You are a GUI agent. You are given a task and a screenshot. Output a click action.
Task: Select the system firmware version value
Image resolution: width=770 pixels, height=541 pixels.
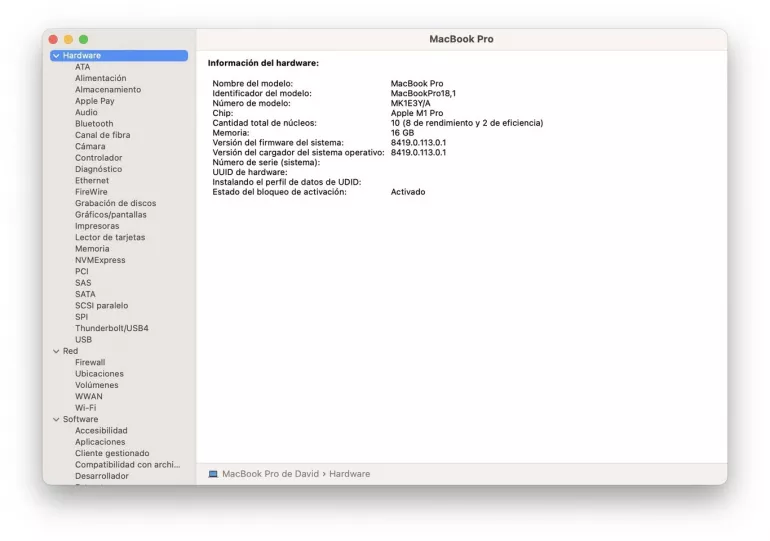[418, 143]
